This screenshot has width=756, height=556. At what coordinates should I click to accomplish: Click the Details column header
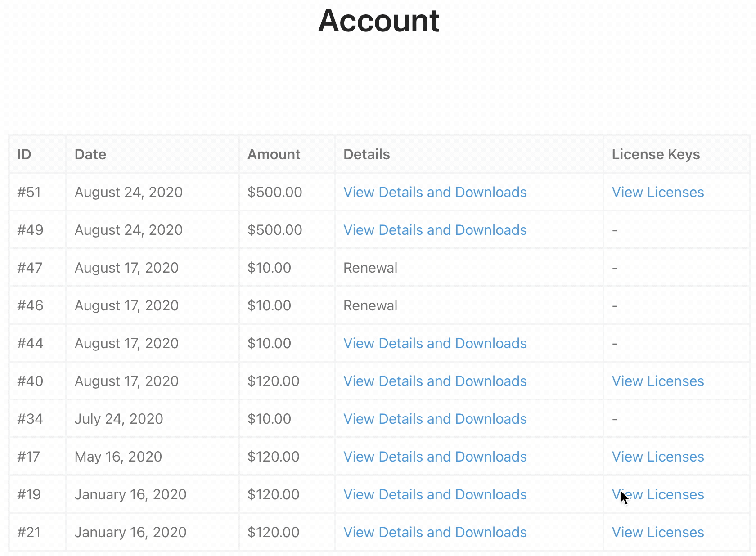366,154
